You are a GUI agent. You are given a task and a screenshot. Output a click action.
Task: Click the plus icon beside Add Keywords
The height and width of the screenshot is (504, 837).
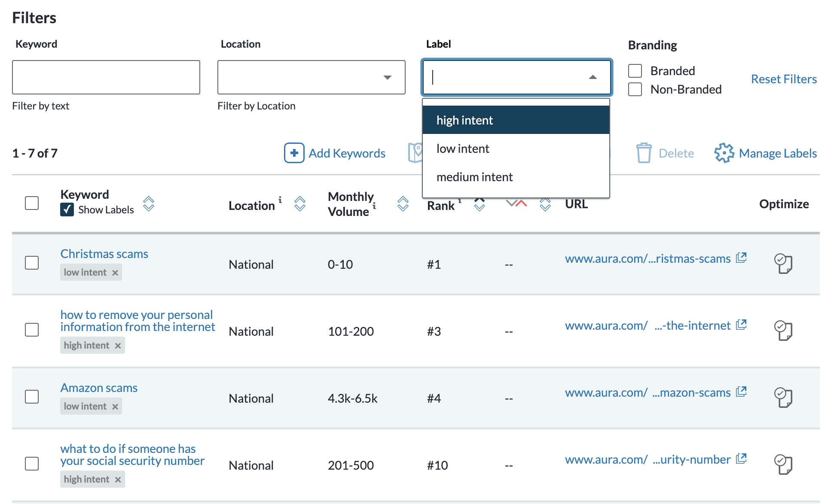click(294, 153)
